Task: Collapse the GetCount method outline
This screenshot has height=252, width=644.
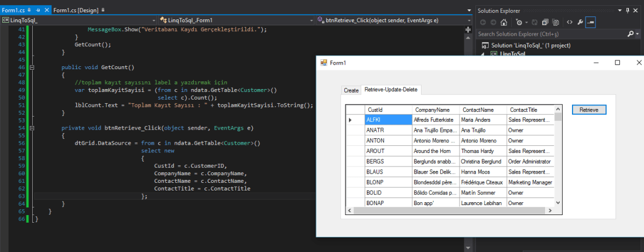Action: tap(32, 67)
